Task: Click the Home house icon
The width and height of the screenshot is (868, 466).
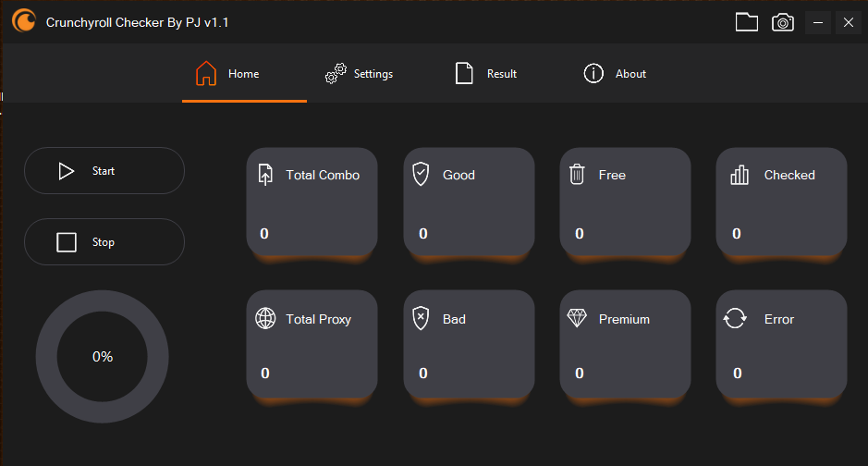Action: click(x=206, y=74)
